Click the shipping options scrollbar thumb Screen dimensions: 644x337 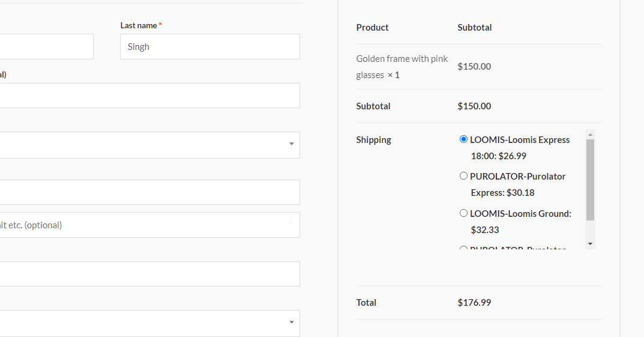coord(590,180)
